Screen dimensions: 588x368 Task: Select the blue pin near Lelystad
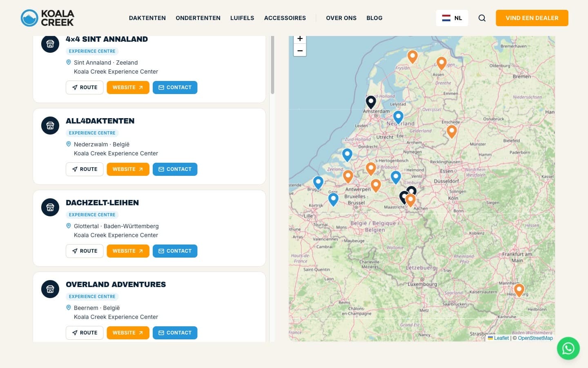click(x=398, y=117)
